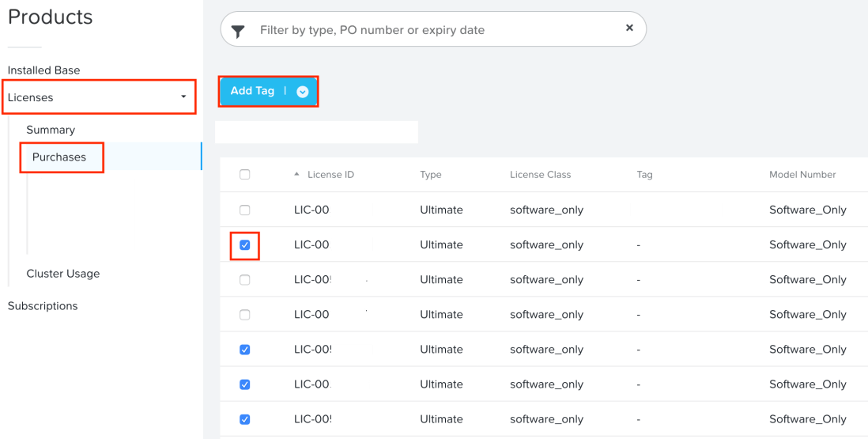Sort by License ID column arrow
Image resolution: width=868 pixels, height=439 pixels.
297,174
